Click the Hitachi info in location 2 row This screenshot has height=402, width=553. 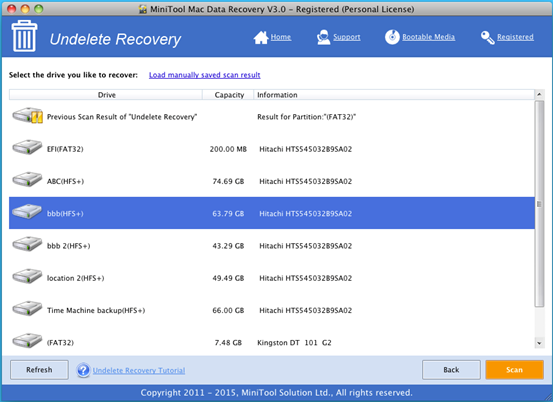(x=305, y=278)
